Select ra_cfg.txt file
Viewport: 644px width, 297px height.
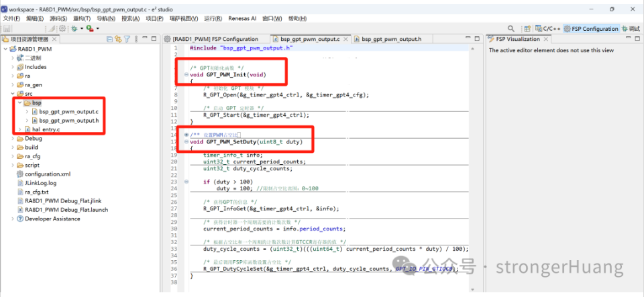(33, 192)
